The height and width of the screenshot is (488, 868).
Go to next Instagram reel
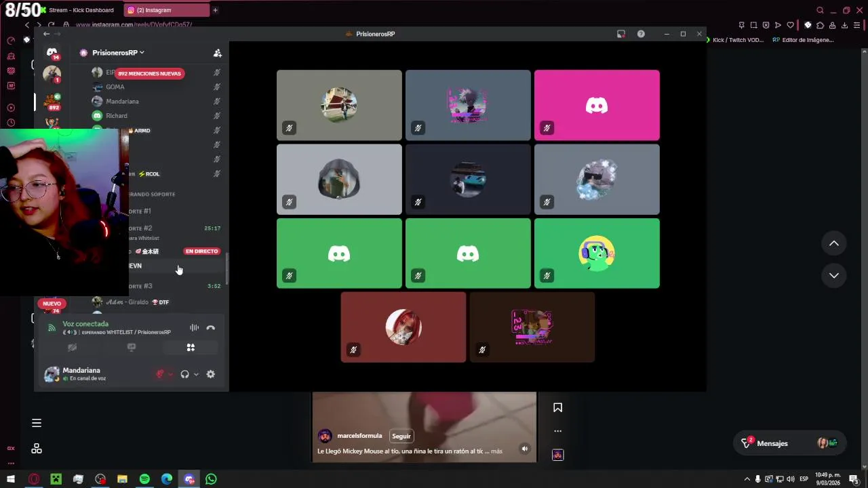[x=834, y=275]
